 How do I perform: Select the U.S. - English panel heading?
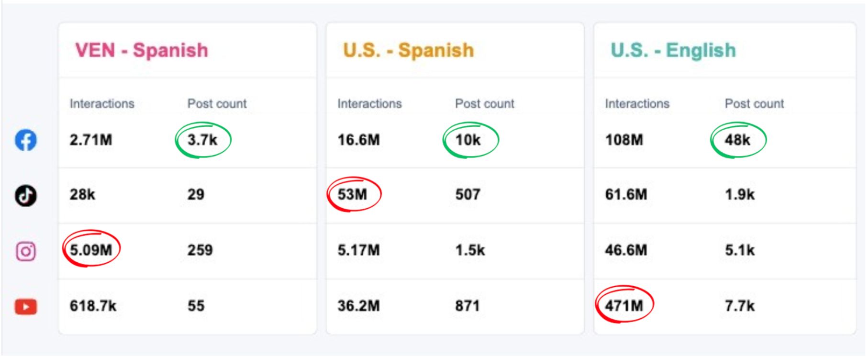(673, 50)
